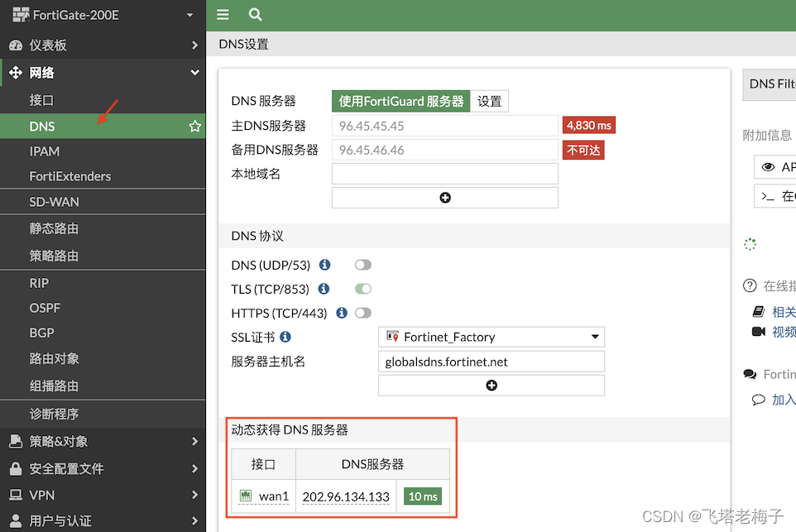The height and width of the screenshot is (532, 796).
Task: Expand the 策略&对象 menu chevron
Action: coord(194,441)
